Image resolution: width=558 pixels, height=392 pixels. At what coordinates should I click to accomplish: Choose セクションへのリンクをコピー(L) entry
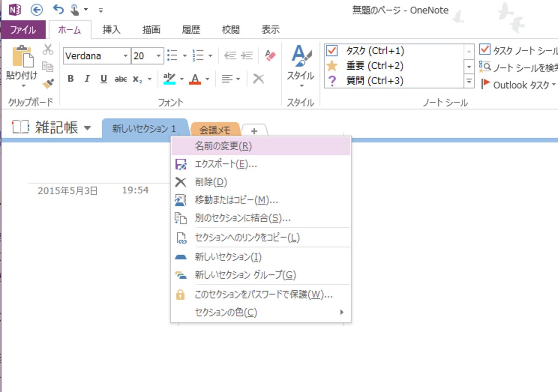click(x=261, y=238)
